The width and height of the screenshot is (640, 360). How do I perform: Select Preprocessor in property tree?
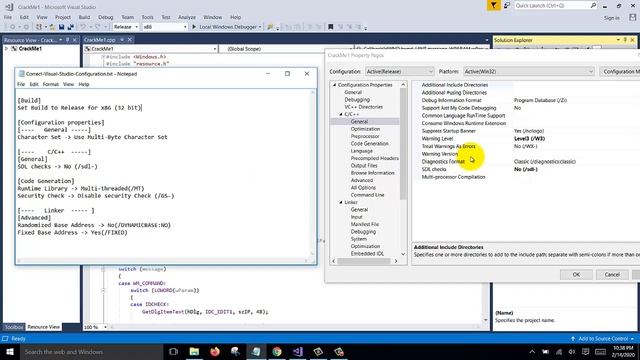365,136
